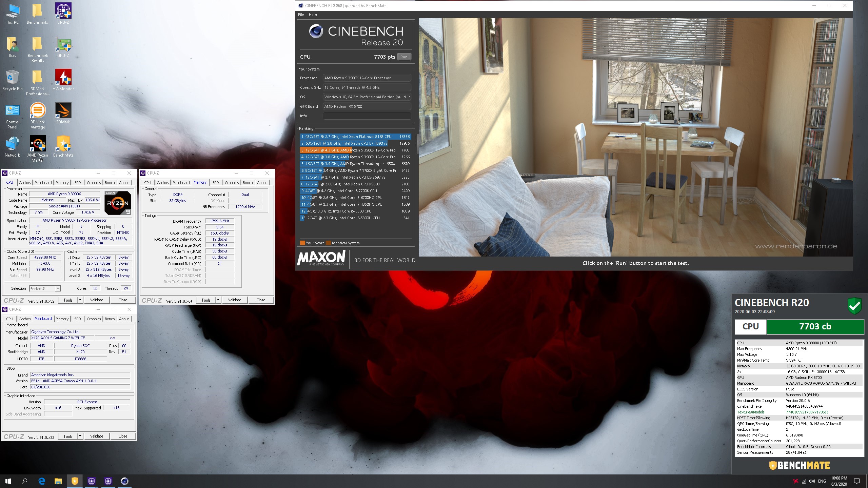This screenshot has width=868, height=488.
Task: Open Graphics tab in CPU-Z Memory window
Action: 232,183
